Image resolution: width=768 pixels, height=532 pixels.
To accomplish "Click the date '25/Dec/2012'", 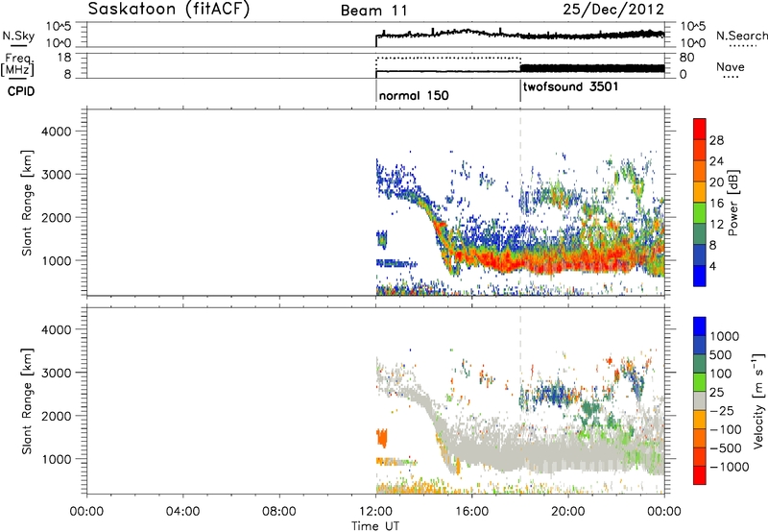I will coord(613,10).
